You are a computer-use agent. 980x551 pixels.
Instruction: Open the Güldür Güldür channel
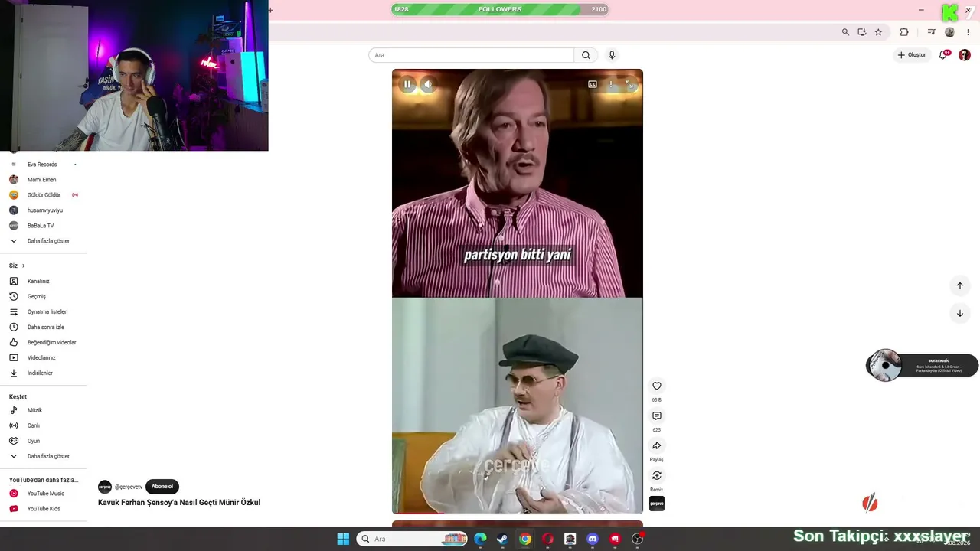click(x=44, y=195)
